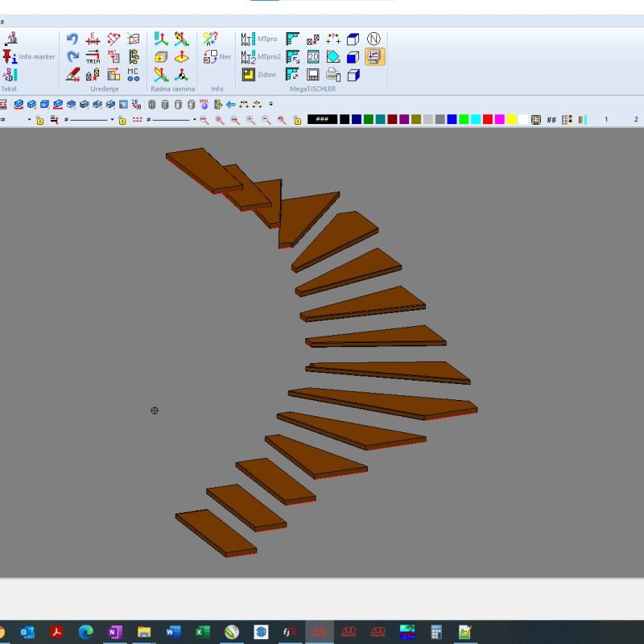Click the MTpro2 button

261,56
